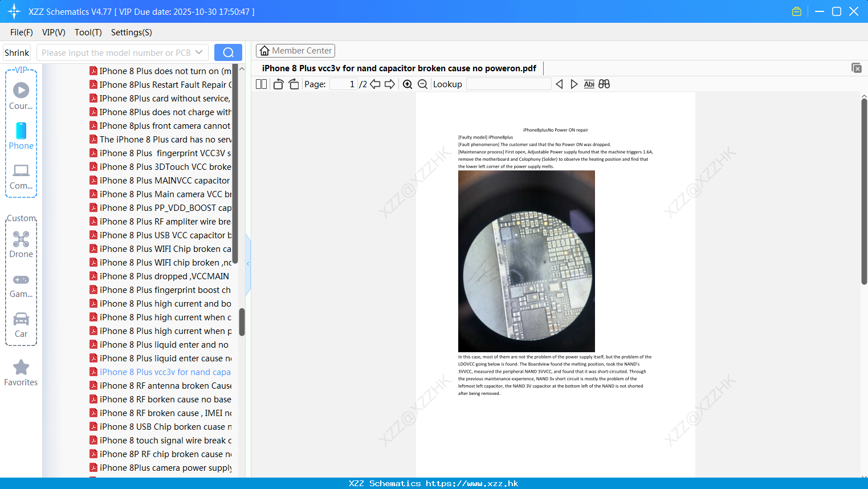Click the binoculars search icon
Screen dimensions: 868x489
tap(604, 84)
